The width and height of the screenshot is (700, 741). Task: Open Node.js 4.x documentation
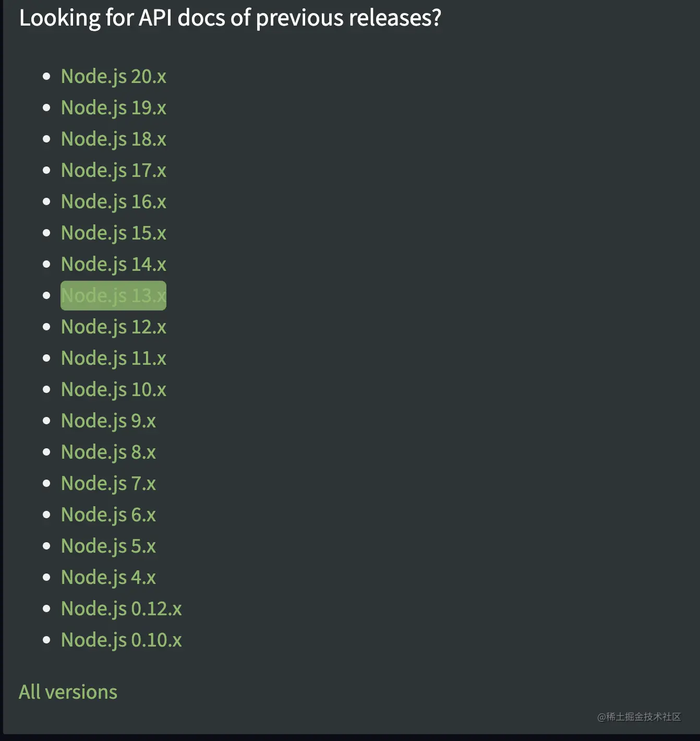tap(108, 578)
